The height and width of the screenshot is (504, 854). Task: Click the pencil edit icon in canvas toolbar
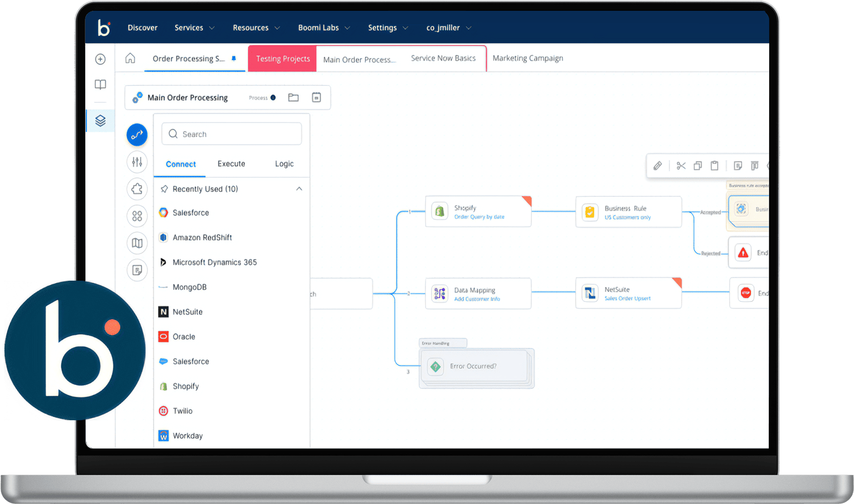click(x=658, y=166)
